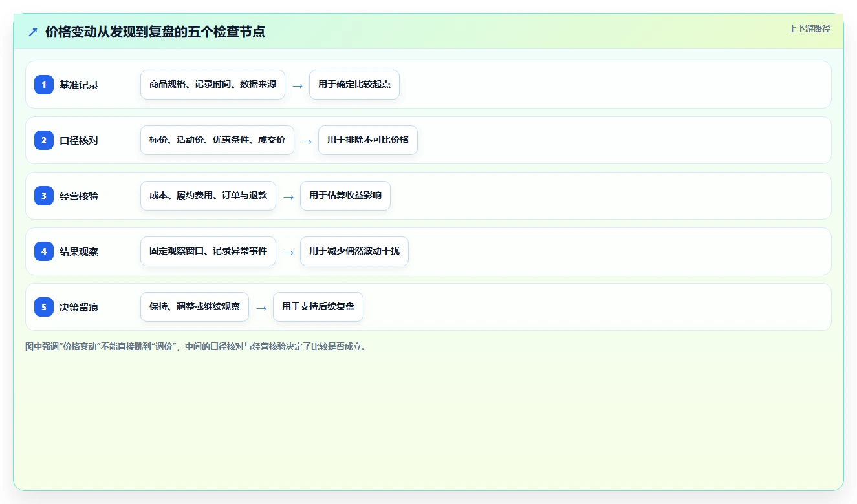Click the number 3 step badge
The image size is (857, 504).
[44, 196]
